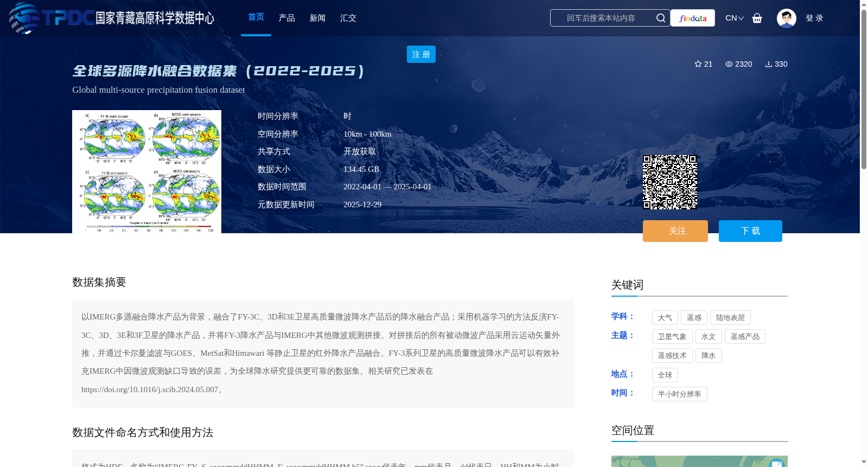Click the orange 关注 follow button

[675, 231]
